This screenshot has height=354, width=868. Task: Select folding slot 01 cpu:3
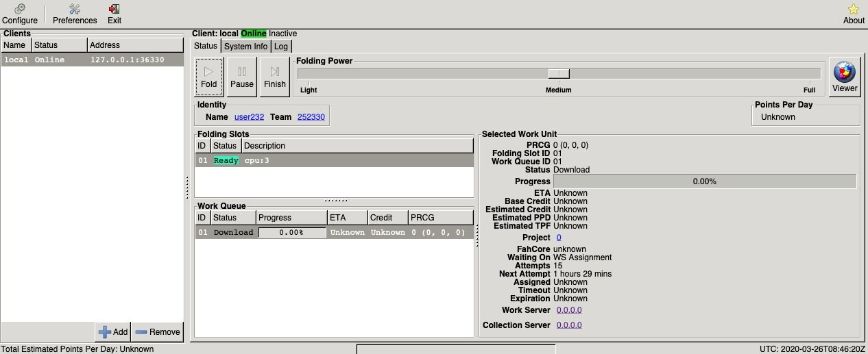(333, 160)
